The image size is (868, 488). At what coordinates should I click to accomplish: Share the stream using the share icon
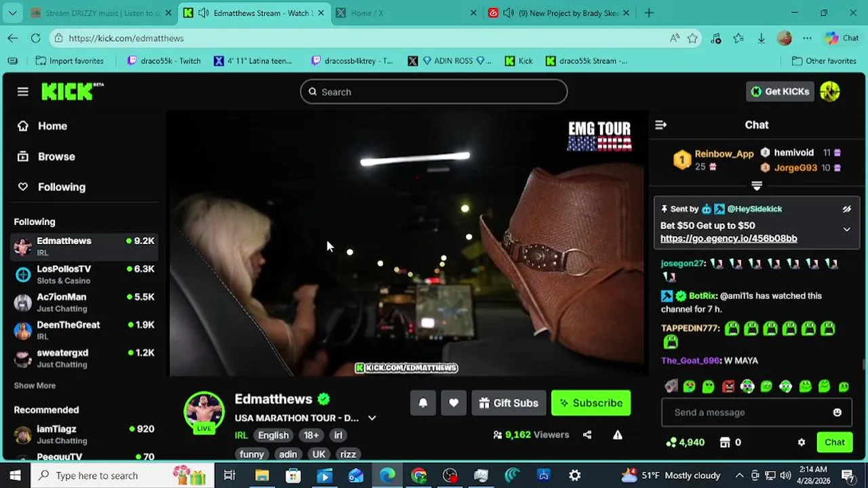click(587, 434)
